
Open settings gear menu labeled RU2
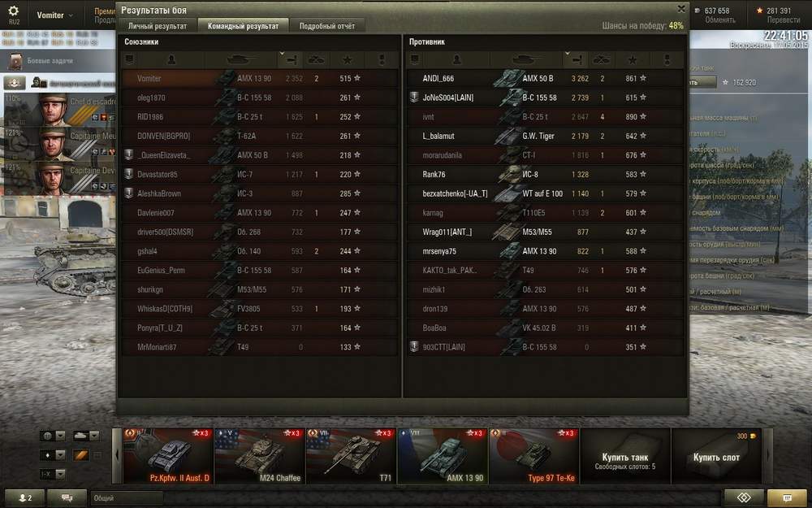[x=14, y=15]
